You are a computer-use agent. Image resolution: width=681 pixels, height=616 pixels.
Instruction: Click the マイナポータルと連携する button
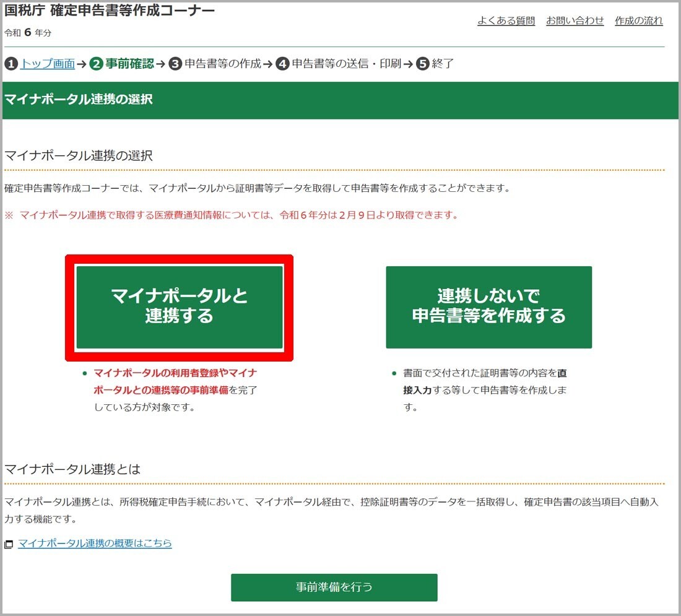[180, 307]
